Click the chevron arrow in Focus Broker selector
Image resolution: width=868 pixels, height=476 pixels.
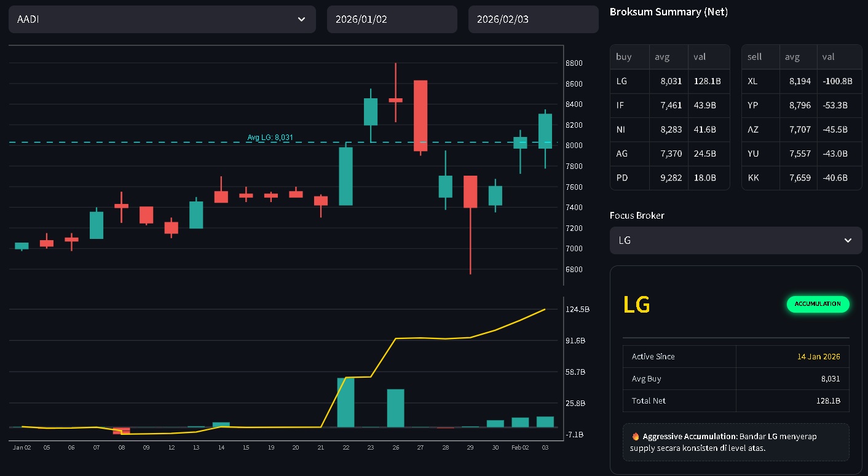pos(848,241)
